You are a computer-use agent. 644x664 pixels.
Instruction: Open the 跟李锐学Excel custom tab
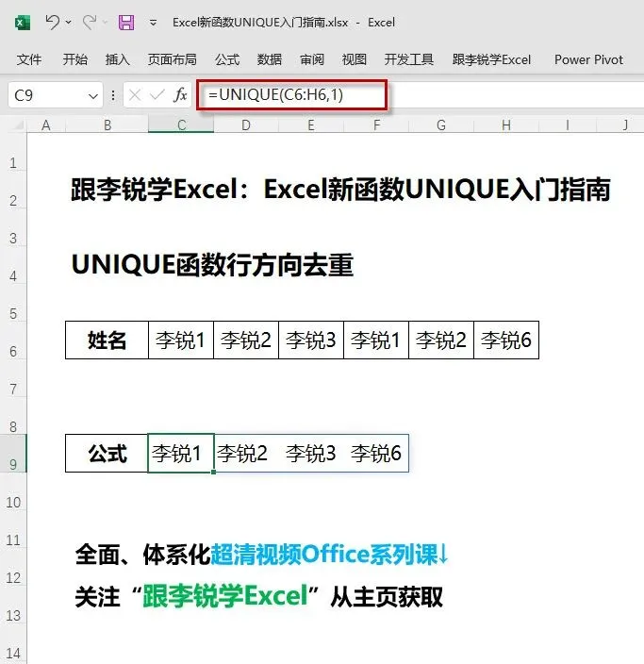point(491,59)
